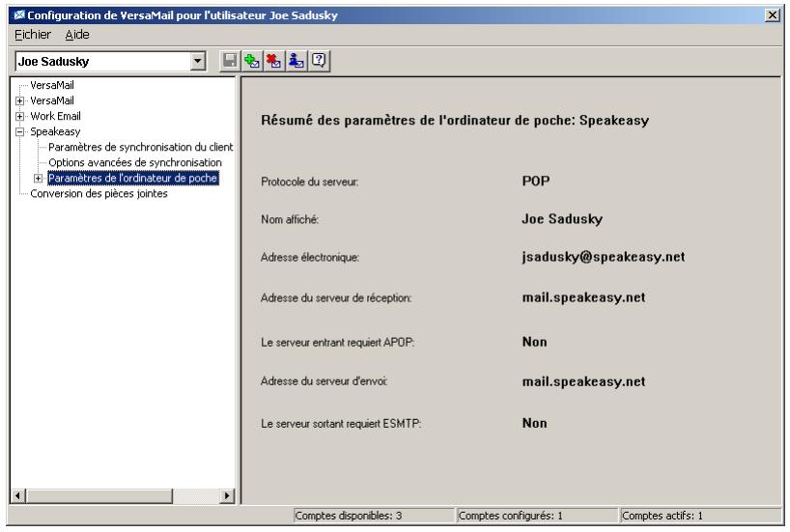Open the Joe Sadusky user dropdown arrow
Viewport: 790px width, 532px height.
point(197,62)
